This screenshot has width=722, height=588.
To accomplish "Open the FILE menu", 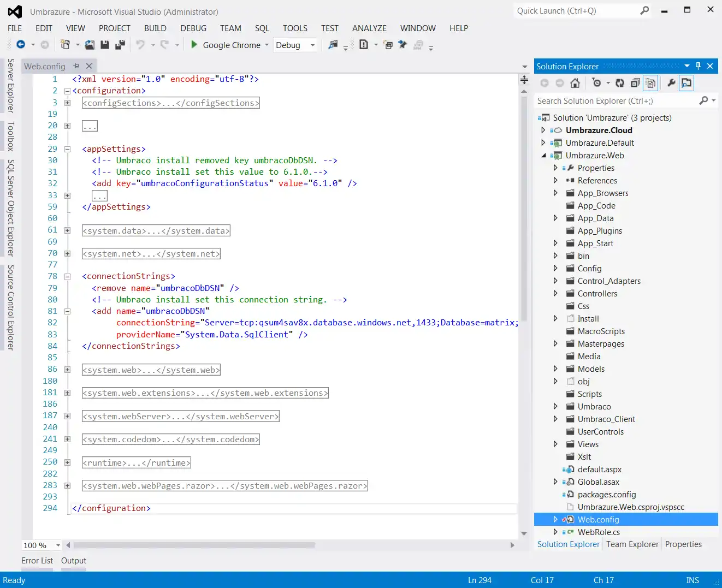I will (x=15, y=28).
